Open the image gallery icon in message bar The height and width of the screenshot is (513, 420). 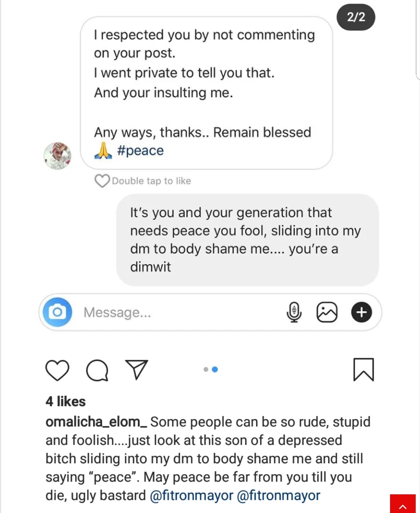(327, 312)
